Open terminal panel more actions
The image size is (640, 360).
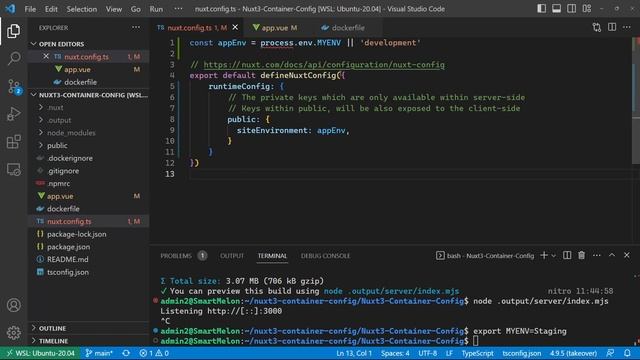[597, 255]
